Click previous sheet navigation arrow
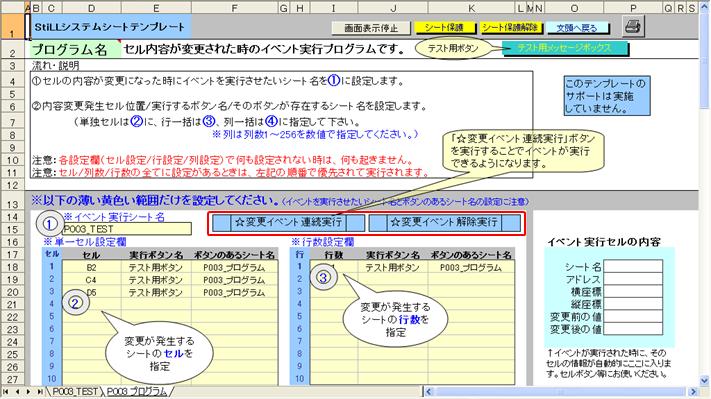 [17, 391]
